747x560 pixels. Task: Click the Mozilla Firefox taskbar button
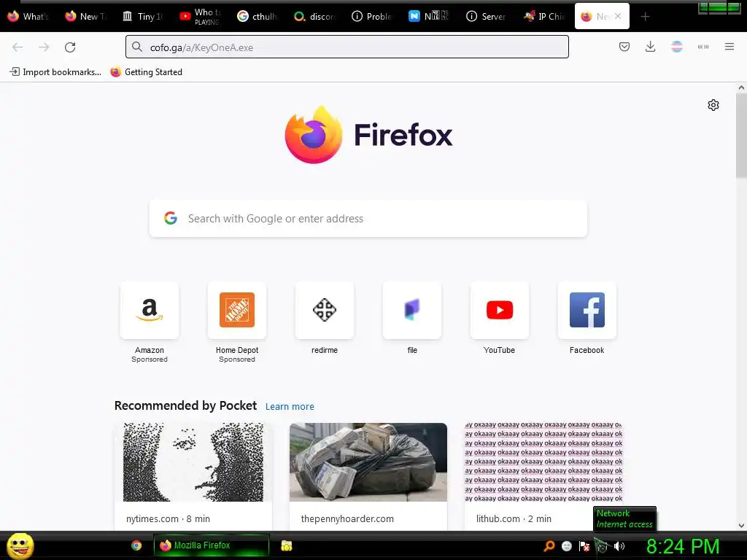[211, 545]
